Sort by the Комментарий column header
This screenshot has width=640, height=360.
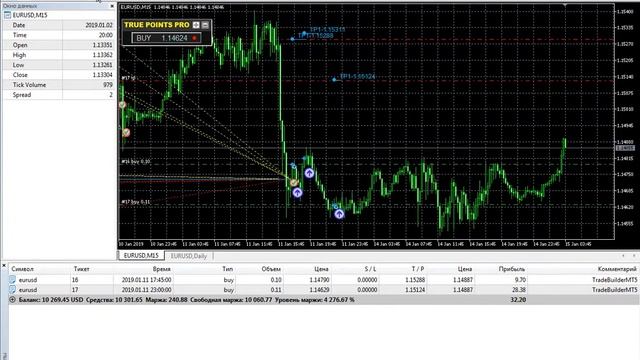(x=617, y=269)
